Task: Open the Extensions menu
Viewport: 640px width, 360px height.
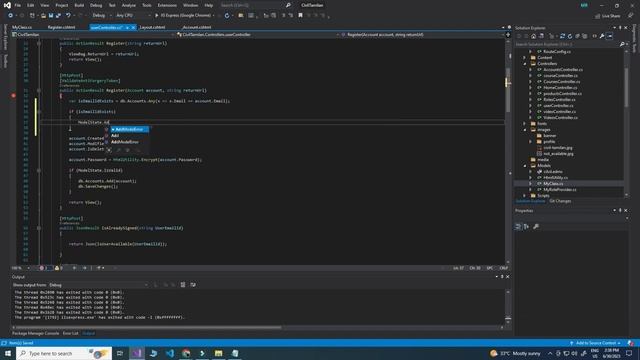Action: tap(167, 5)
